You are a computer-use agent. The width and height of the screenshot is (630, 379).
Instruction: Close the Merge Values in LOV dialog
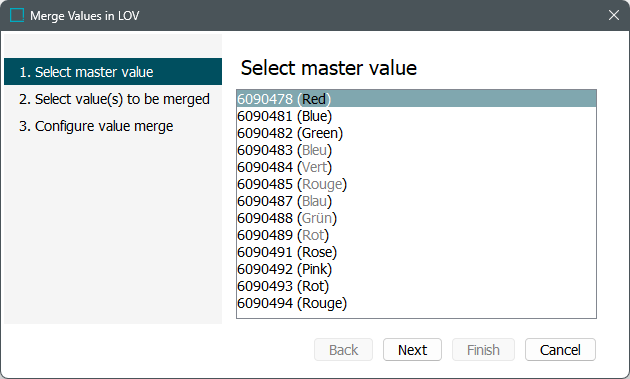[614, 15]
